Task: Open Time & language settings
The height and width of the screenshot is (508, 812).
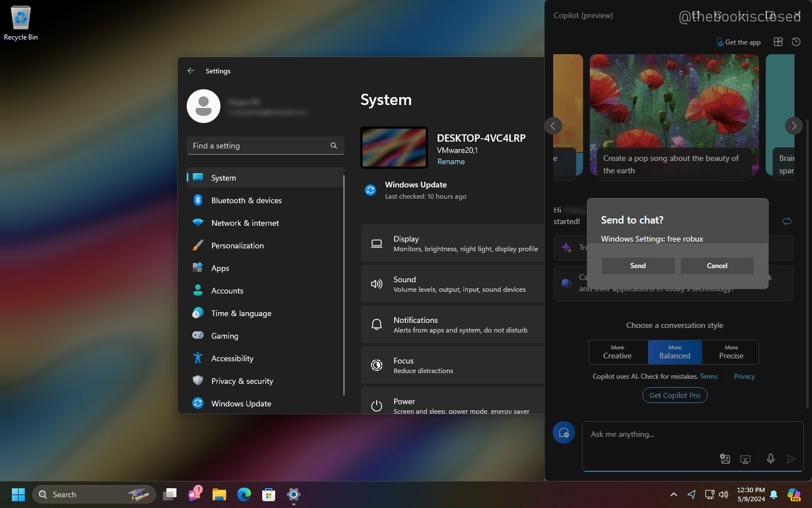Action: [265, 313]
